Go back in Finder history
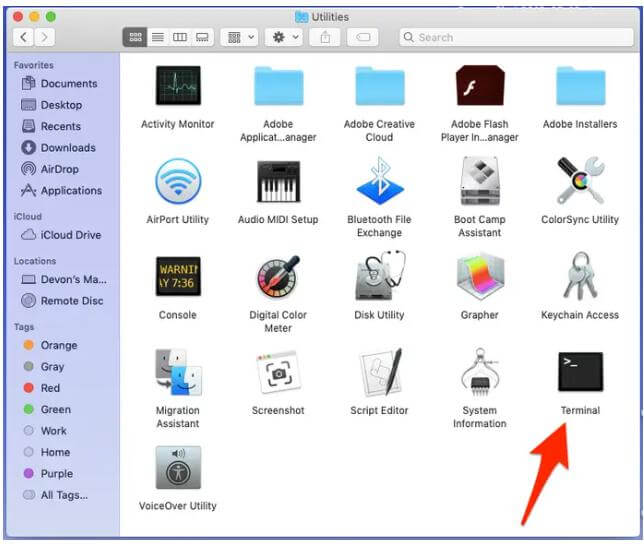Screen dimensions: 644x544 [x=23, y=37]
